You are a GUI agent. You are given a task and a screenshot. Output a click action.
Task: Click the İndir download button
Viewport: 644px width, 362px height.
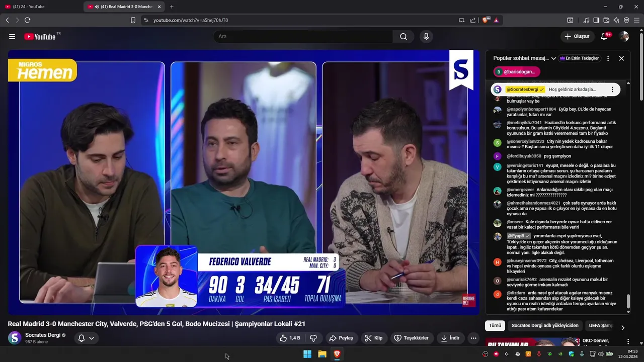click(x=450, y=338)
